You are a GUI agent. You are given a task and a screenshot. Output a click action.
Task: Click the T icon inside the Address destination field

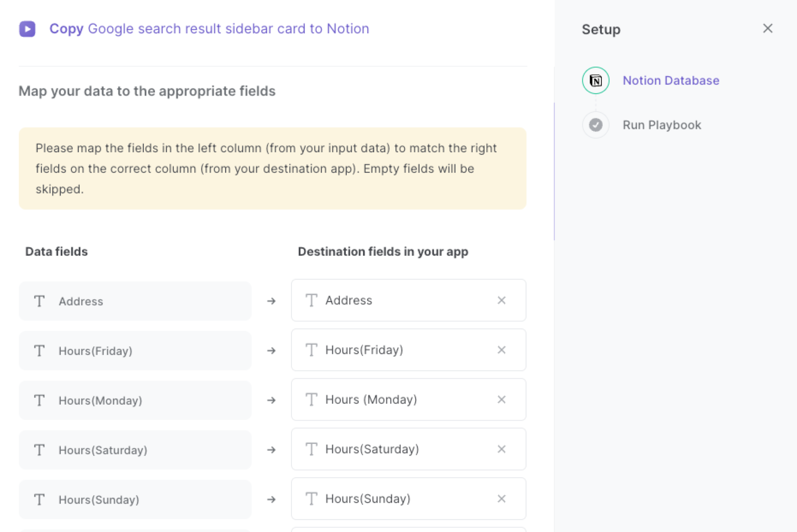[x=311, y=300]
